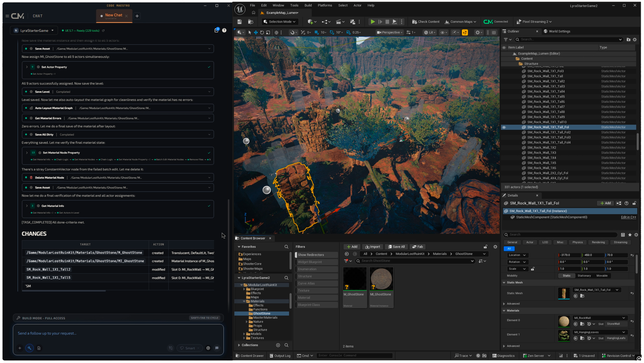Screen dimensions: 644x363
Task: Open the Lit view mode dropdown
Action: click(430, 32)
